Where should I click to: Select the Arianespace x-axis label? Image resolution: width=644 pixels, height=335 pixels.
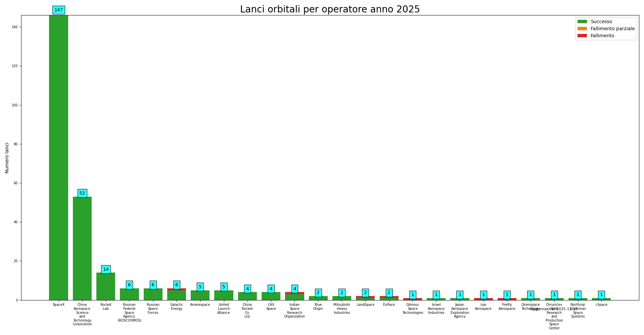200,305
